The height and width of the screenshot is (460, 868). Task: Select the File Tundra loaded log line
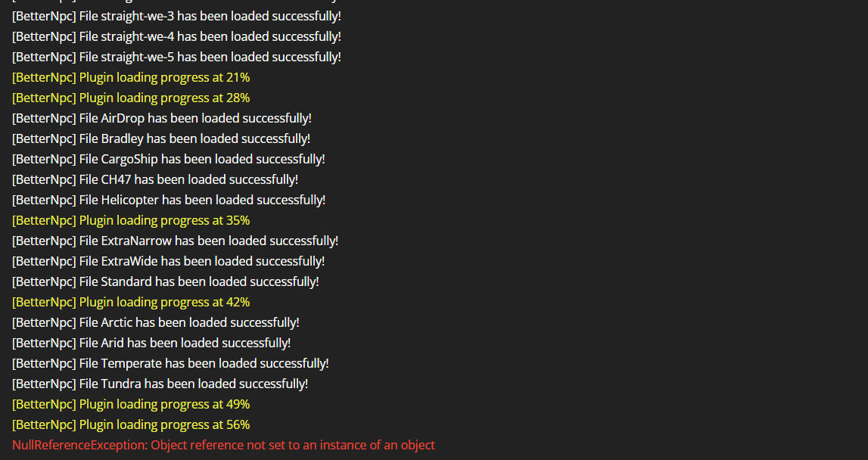coord(160,384)
